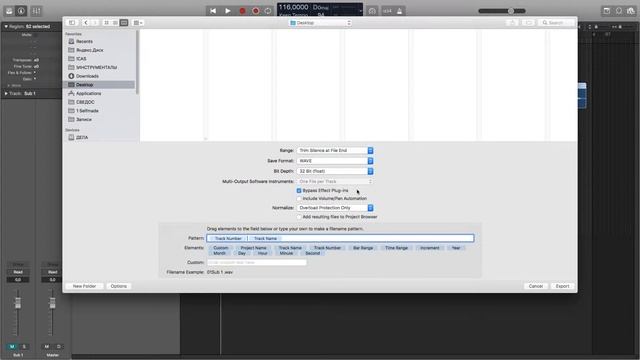640x360 pixels.
Task: Open the Mixer icon in Logic toolbar
Action: point(36,11)
